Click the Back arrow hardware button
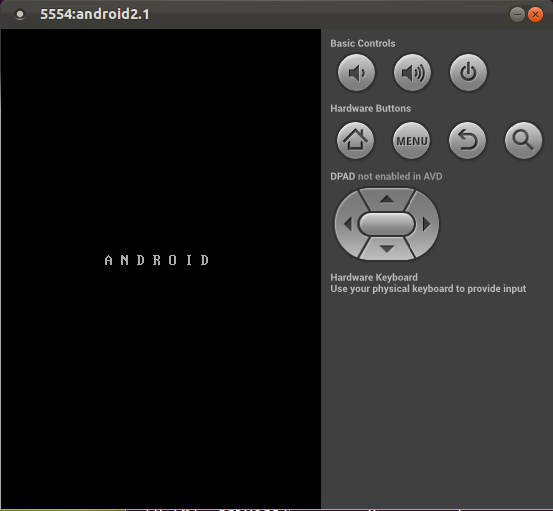 point(467,140)
